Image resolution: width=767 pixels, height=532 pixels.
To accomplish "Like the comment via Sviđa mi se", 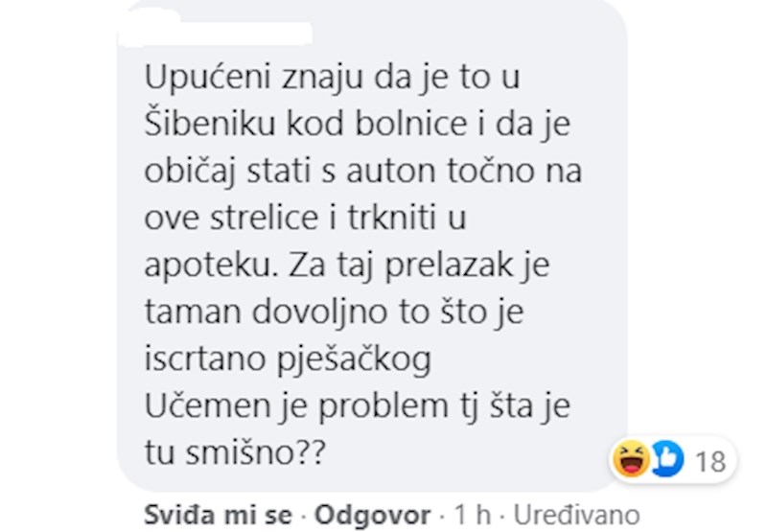I will (x=219, y=515).
